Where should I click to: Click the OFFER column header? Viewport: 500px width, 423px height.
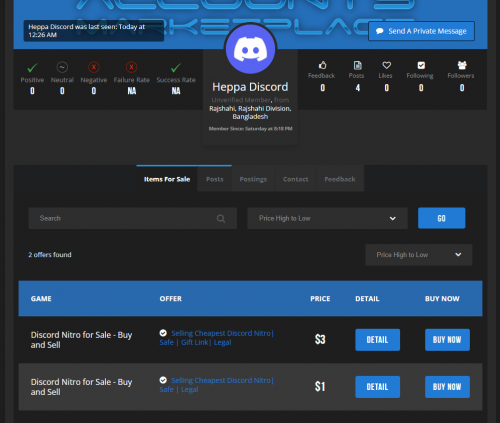point(170,298)
